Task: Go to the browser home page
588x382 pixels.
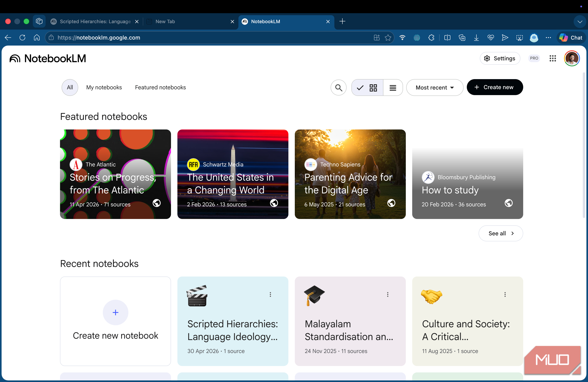Action: (x=37, y=38)
